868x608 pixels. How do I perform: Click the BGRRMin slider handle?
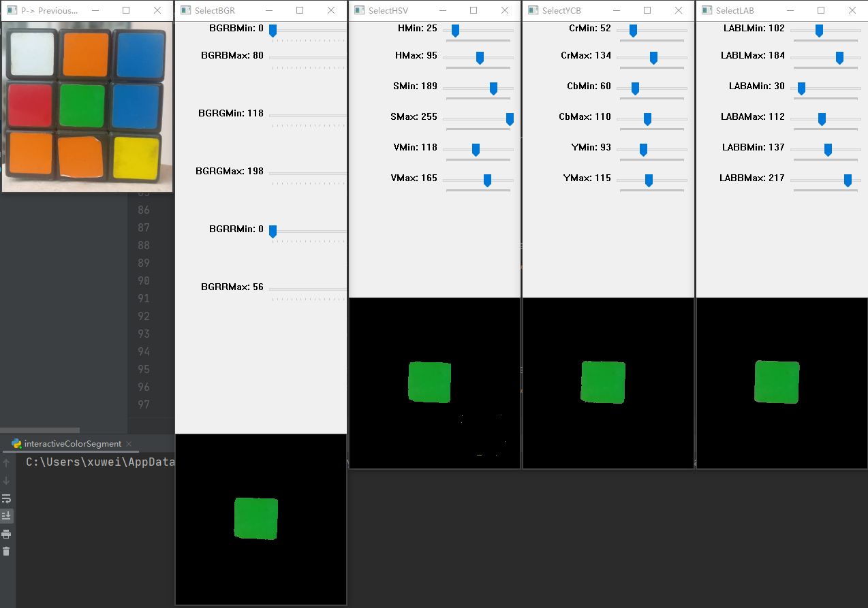[273, 231]
